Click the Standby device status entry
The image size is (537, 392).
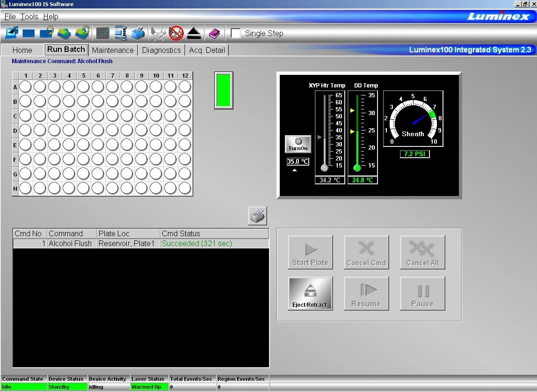tap(67, 387)
